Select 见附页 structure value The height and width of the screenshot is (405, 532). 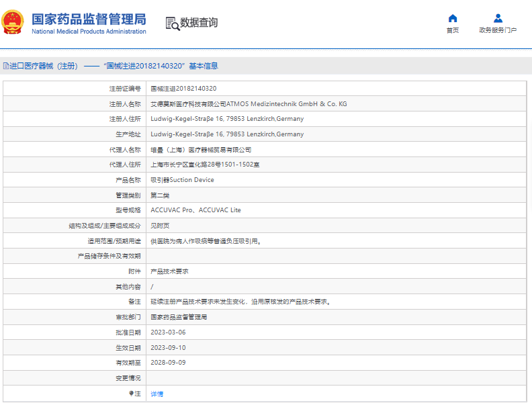click(x=160, y=226)
